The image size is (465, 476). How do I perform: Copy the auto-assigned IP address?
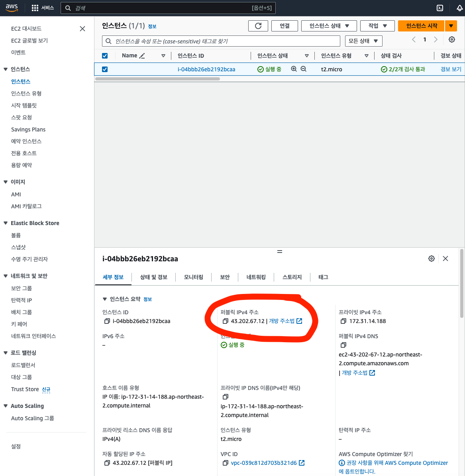[x=107, y=463]
